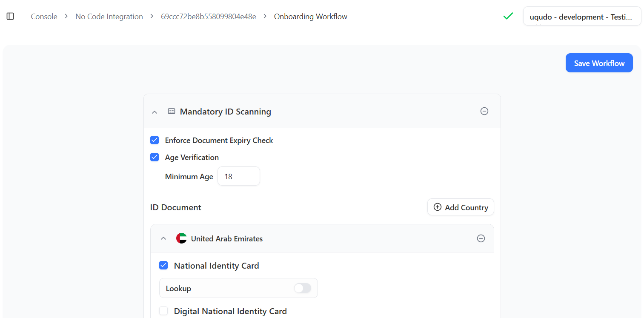Disable the Age Verification checkbox
The width and height of the screenshot is (644, 318).
[155, 157]
